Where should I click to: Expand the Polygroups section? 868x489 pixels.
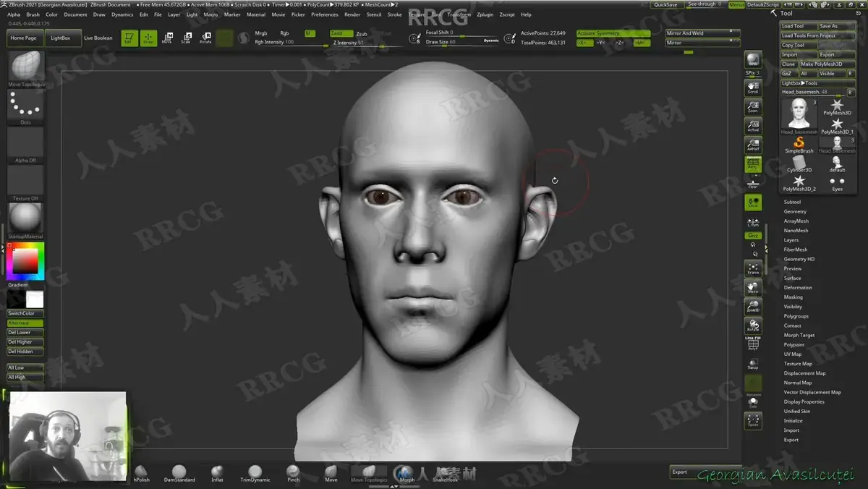(x=796, y=316)
